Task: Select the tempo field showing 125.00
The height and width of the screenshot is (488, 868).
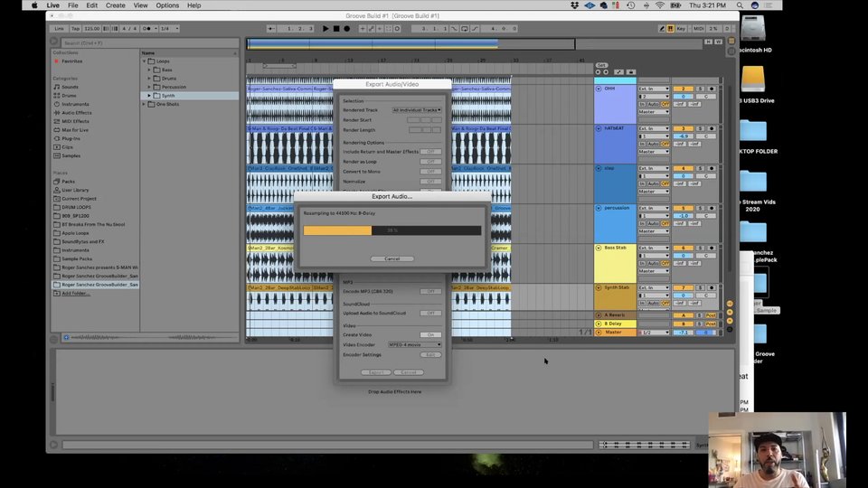Action: coord(92,28)
